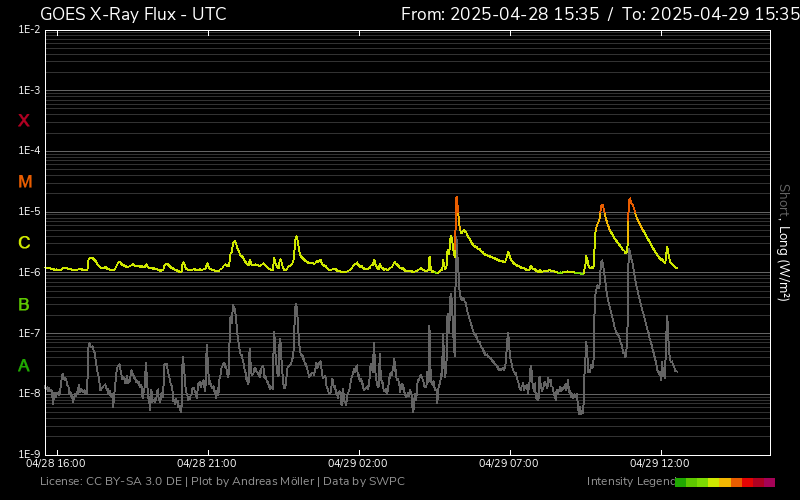Click the Data by SWPC credit
Image resolution: width=800 pixels, height=500 pixels.
[364, 481]
